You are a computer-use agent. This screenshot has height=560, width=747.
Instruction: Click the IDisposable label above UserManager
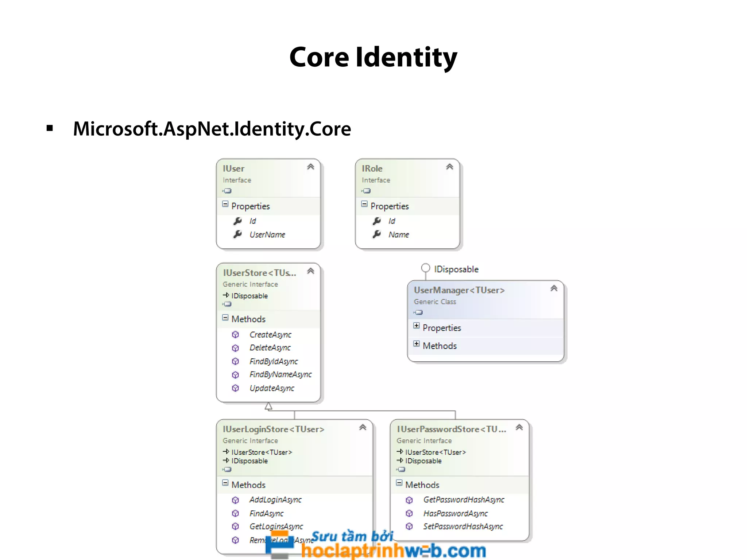[456, 269]
